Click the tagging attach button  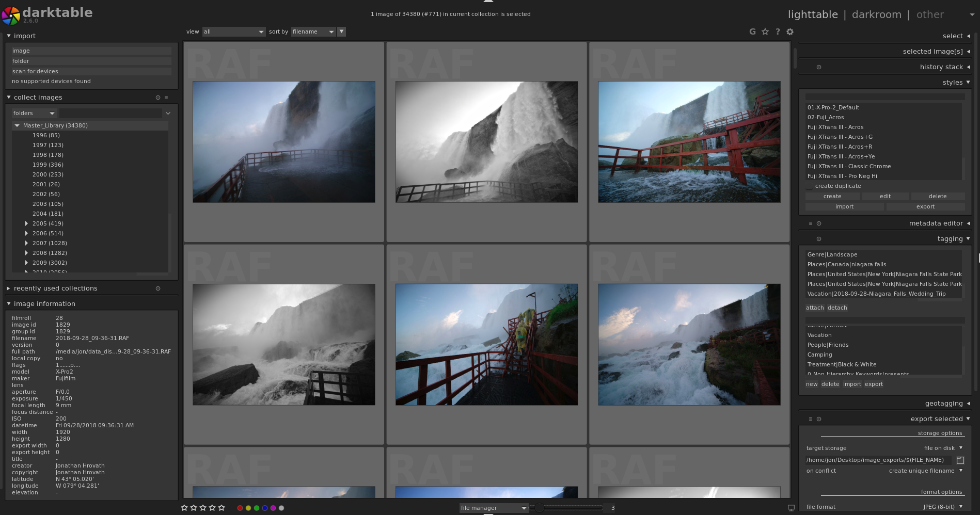[x=815, y=308]
